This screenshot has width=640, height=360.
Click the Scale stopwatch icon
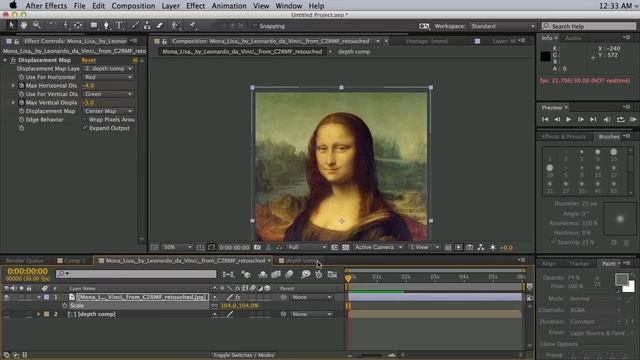pyautogui.click(x=64, y=306)
